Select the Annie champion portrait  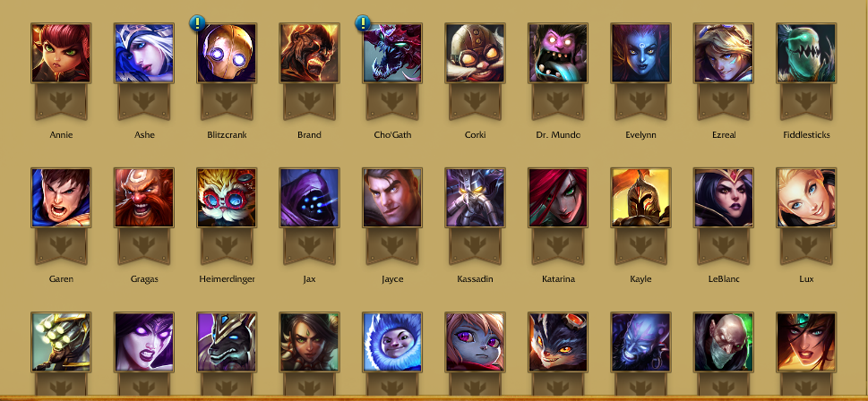[x=61, y=53]
